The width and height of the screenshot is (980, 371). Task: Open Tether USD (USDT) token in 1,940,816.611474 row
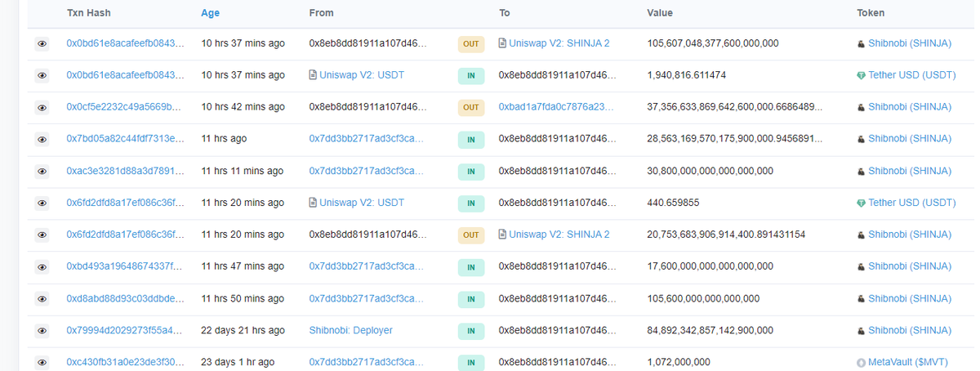click(912, 75)
